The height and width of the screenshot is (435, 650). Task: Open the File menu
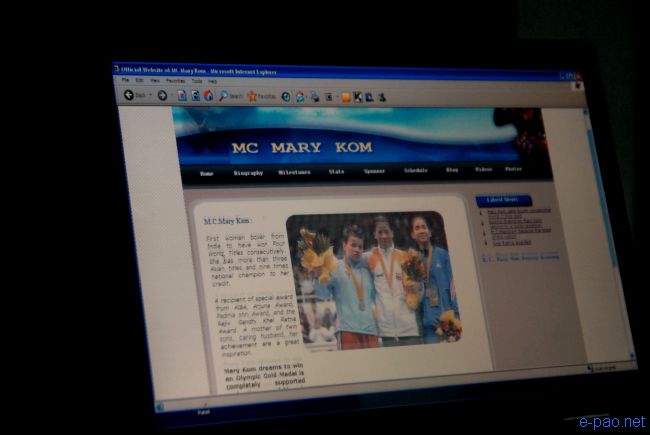[x=126, y=80]
